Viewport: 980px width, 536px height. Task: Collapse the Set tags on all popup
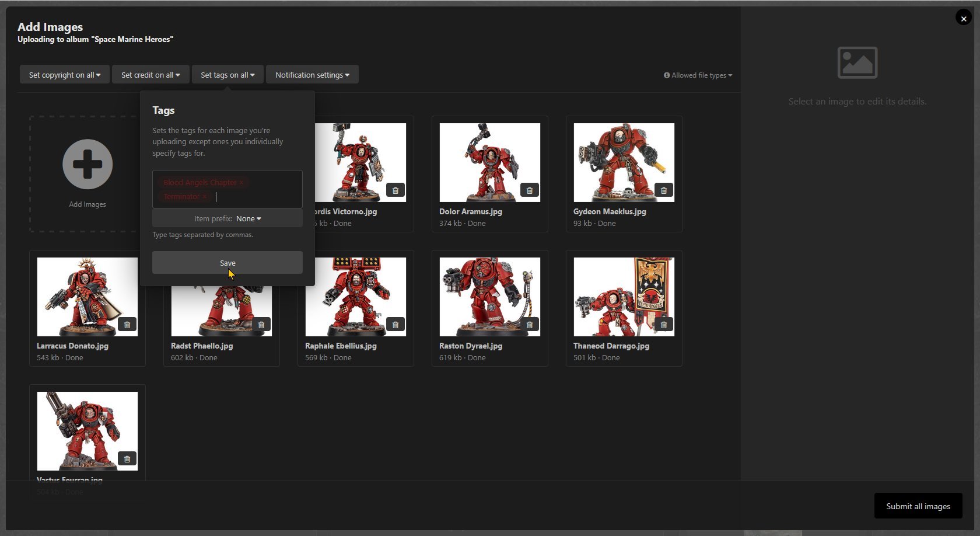click(228, 75)
